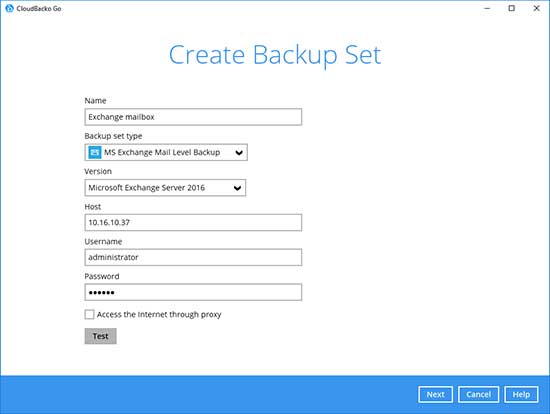Click the Username label text

coord(103,241)
